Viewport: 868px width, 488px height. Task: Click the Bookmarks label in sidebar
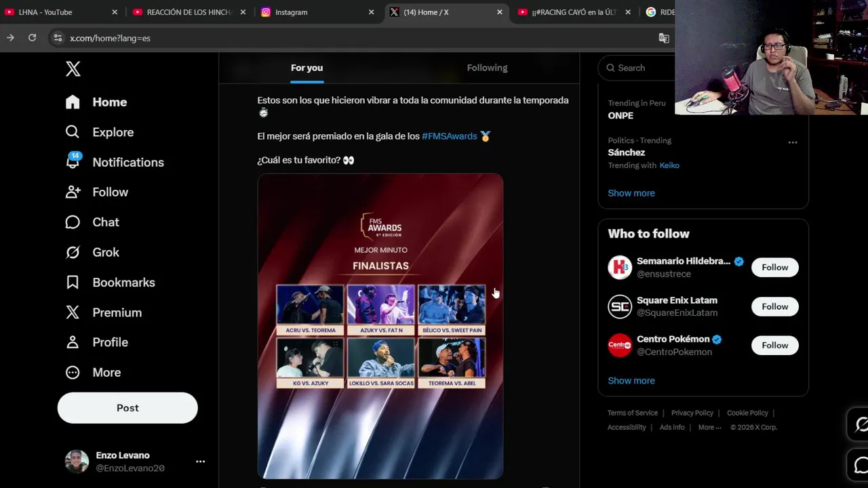(123, 283)
